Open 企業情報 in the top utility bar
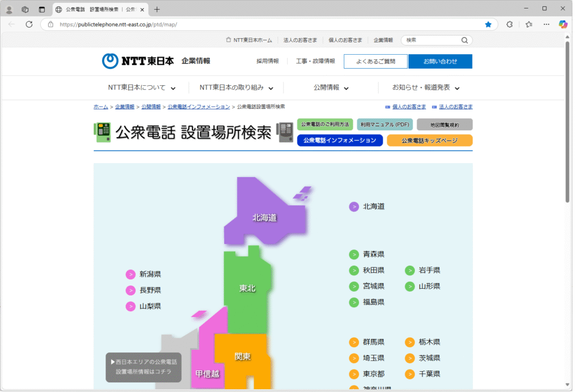 (x=383, y=40)
